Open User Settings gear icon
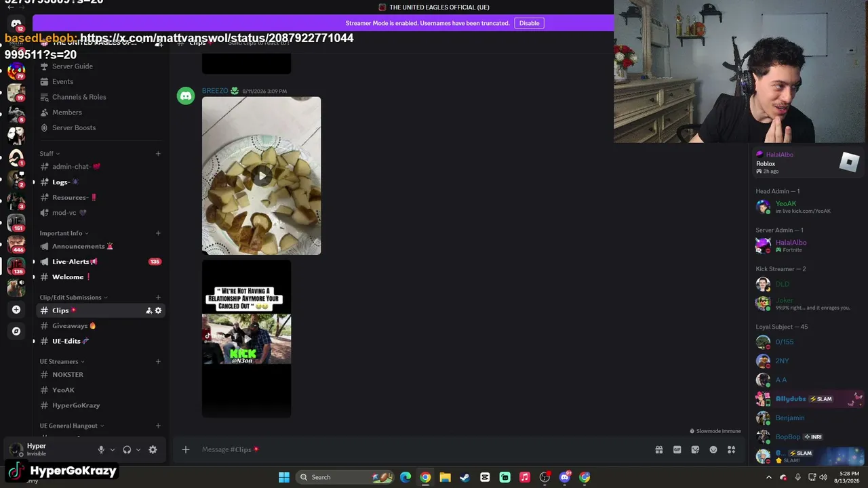This screenshot has width=868, height=488. click(153, 449)
